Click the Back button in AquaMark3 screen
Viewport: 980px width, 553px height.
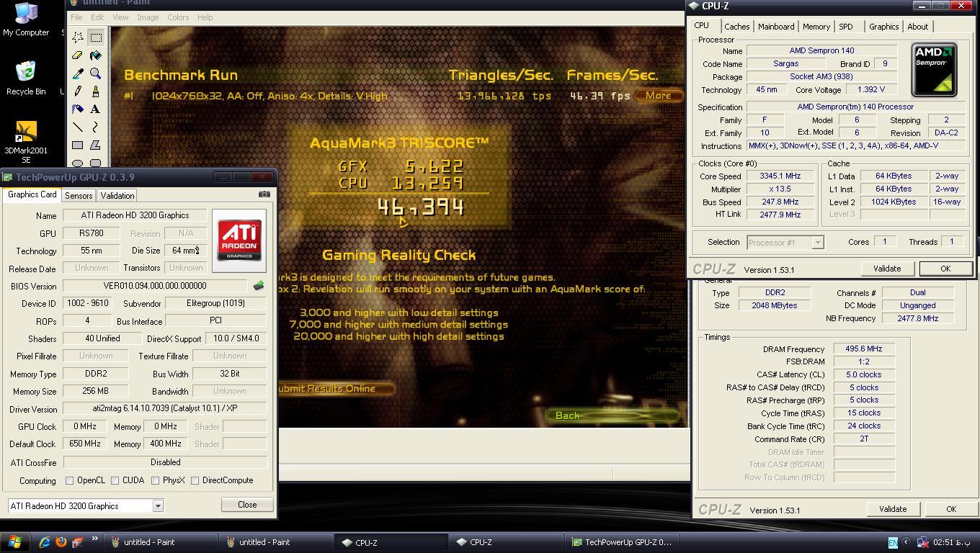tap(612, 415)
